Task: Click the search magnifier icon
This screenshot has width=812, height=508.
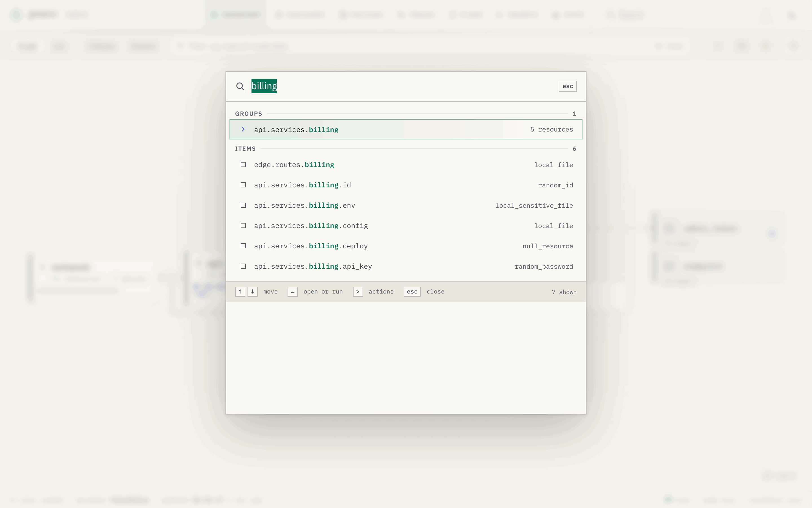Action: 240,86
